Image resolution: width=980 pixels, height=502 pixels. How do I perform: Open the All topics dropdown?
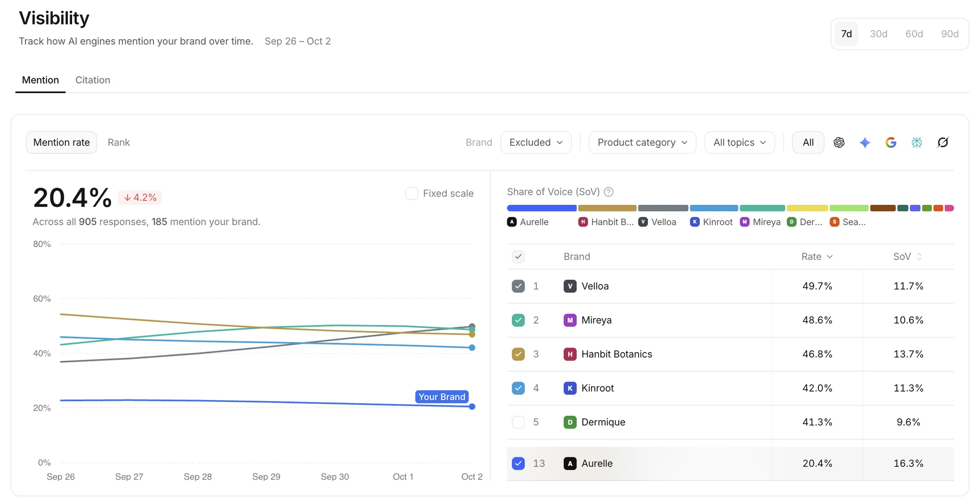739,143
